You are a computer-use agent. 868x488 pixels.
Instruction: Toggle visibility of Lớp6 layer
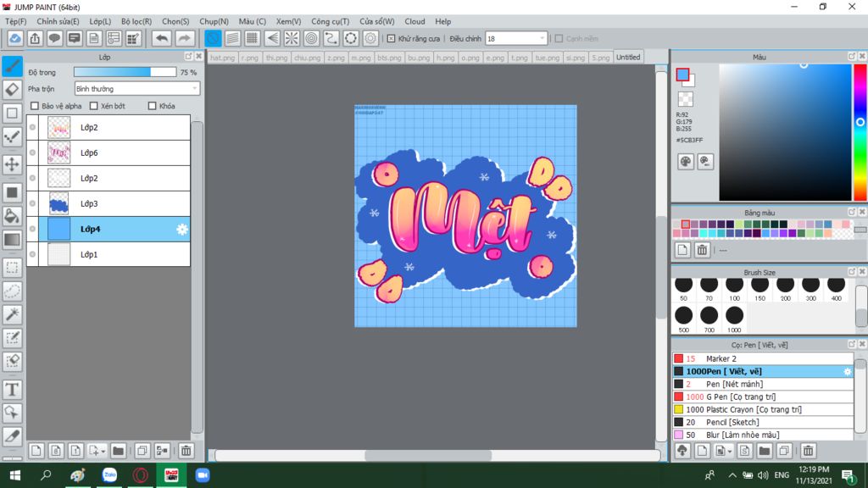pos(33,152)
